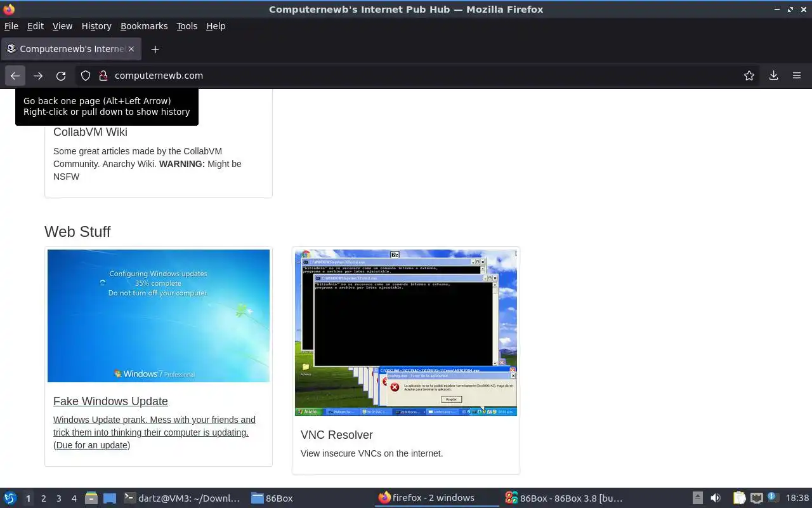Open the CollabVM Wiki card title
The height and width of the screenshot is (508, 812).
coord(90,132)
